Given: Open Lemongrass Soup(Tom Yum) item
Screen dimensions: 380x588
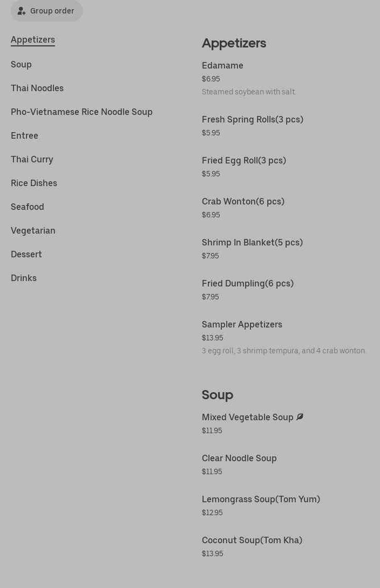Looking at the screenshot, I should click(261, 500).
